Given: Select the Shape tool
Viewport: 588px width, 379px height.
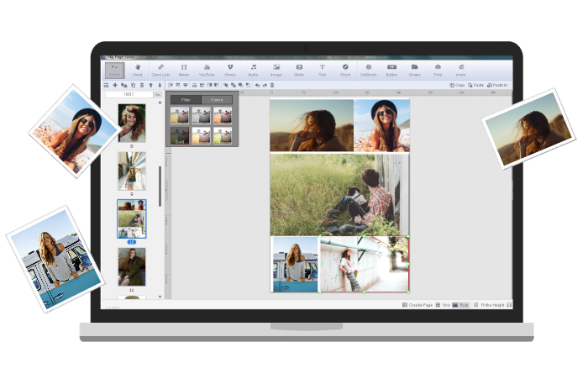Looking at the screenshot, I should pyautogui.click(x=414, y=69).
